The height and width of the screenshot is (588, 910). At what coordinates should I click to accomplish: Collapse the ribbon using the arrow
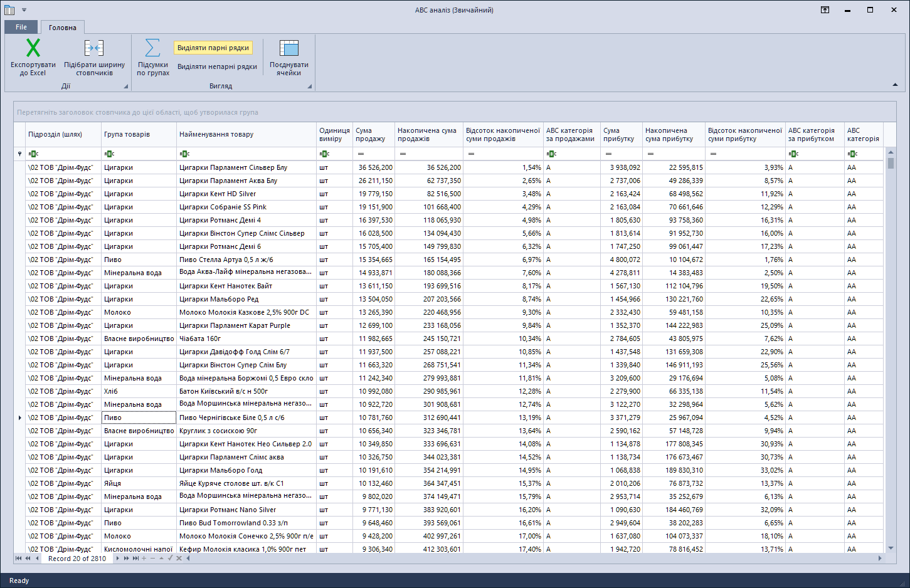click(895, 85)
